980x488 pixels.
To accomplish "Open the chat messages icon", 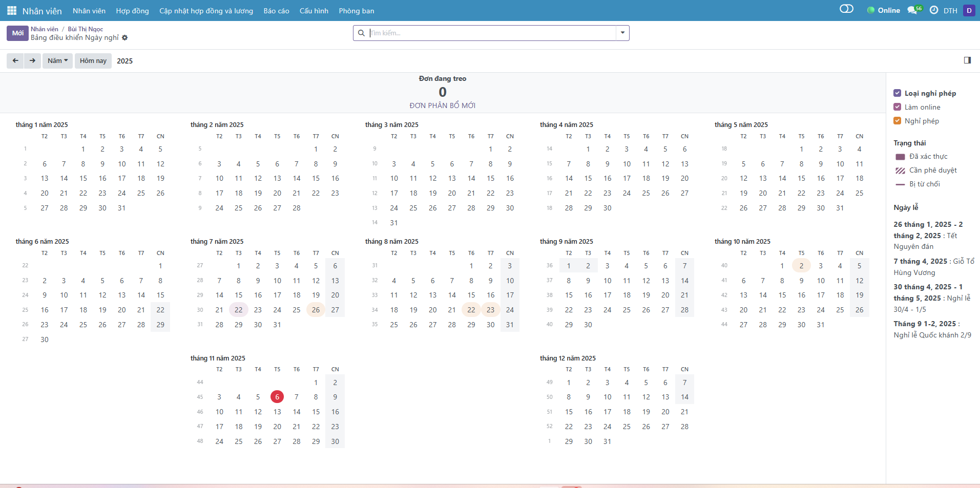I will 912,10.
